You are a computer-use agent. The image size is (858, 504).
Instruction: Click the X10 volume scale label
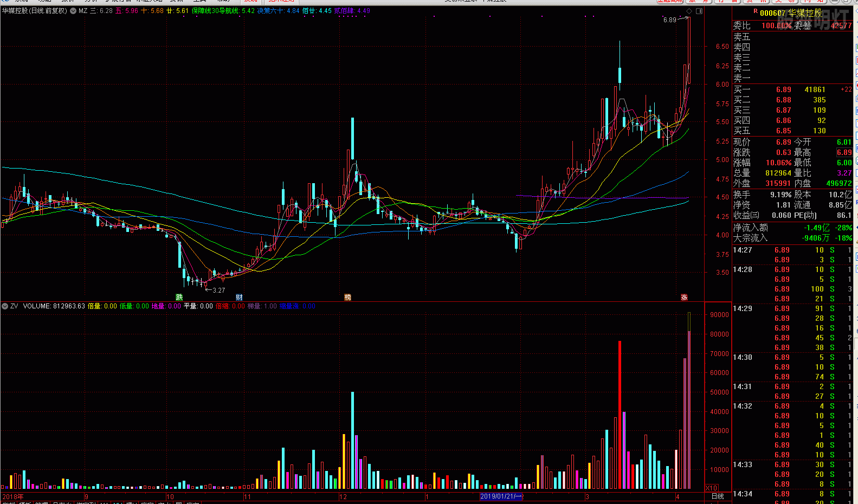711,488
